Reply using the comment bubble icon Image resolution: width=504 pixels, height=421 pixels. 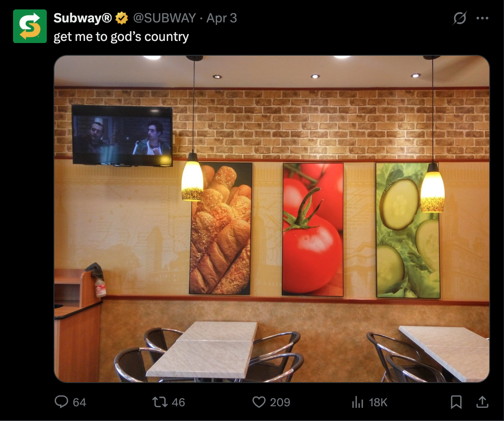[61, 402]
